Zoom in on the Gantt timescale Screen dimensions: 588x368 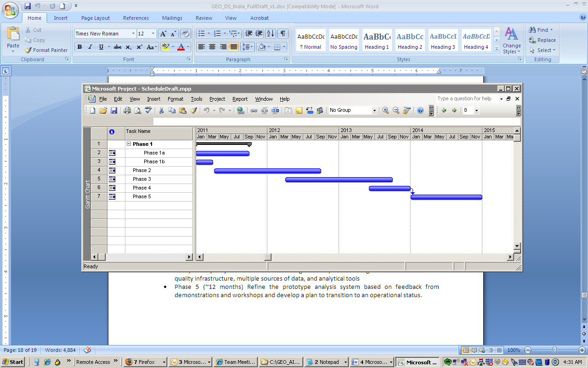point(385,110)
